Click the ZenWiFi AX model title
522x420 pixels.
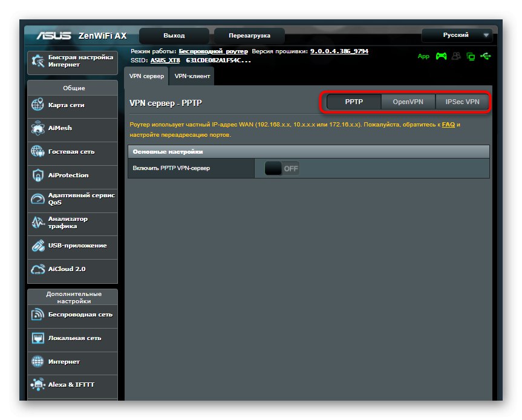click(103, 36)
